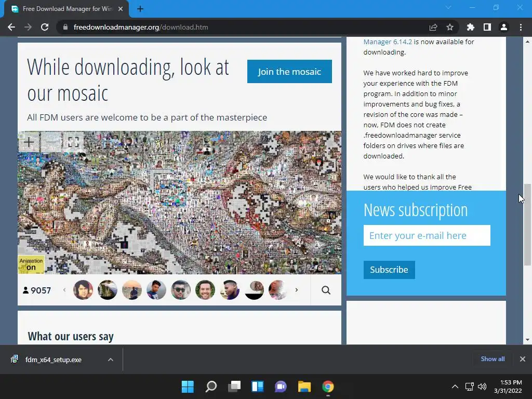Open Widgets from taskbar

coord(258,387)
